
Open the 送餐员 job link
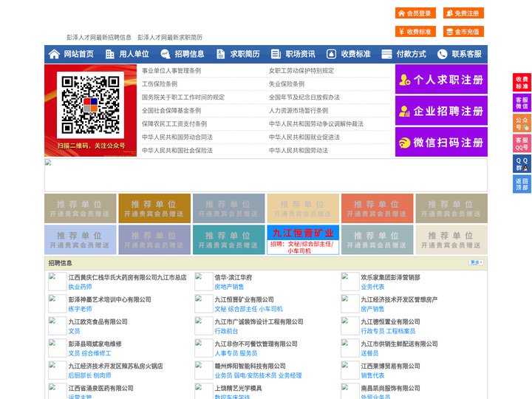tap(369, 353)
